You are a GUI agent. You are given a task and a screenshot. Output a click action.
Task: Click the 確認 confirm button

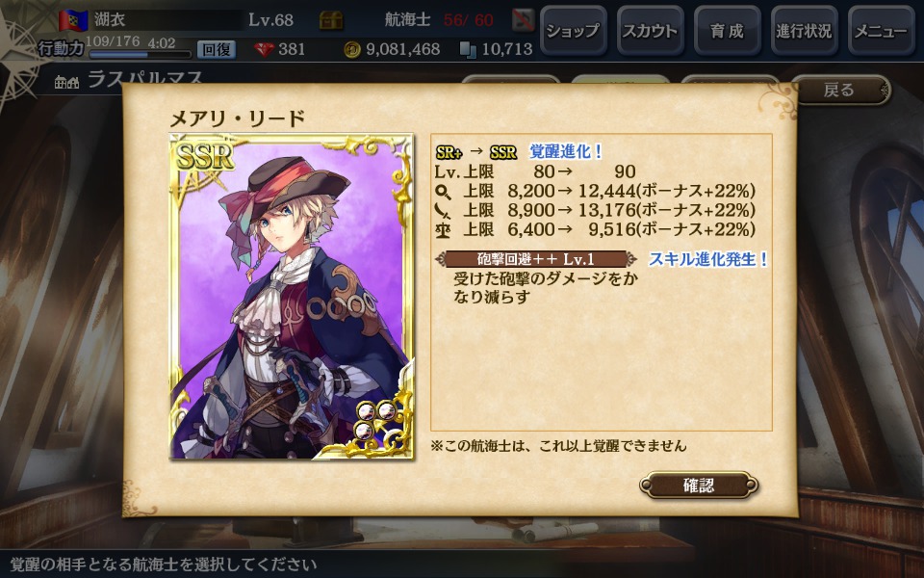click(699, 486)
